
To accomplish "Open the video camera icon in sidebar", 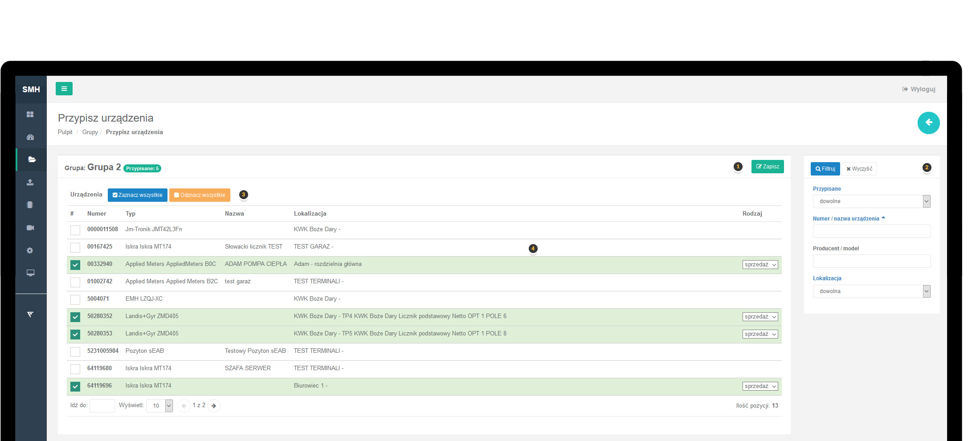I will pyautogui.click(x=30, y=228).
